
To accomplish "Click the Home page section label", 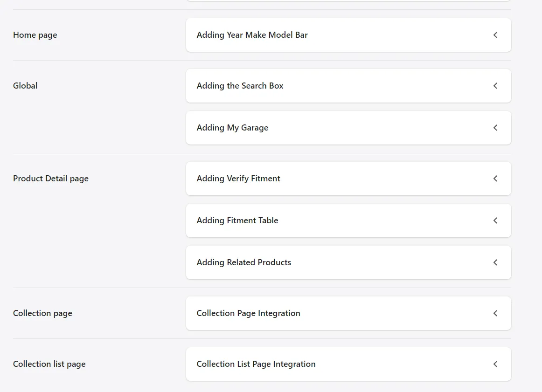I will coord(35,35).
